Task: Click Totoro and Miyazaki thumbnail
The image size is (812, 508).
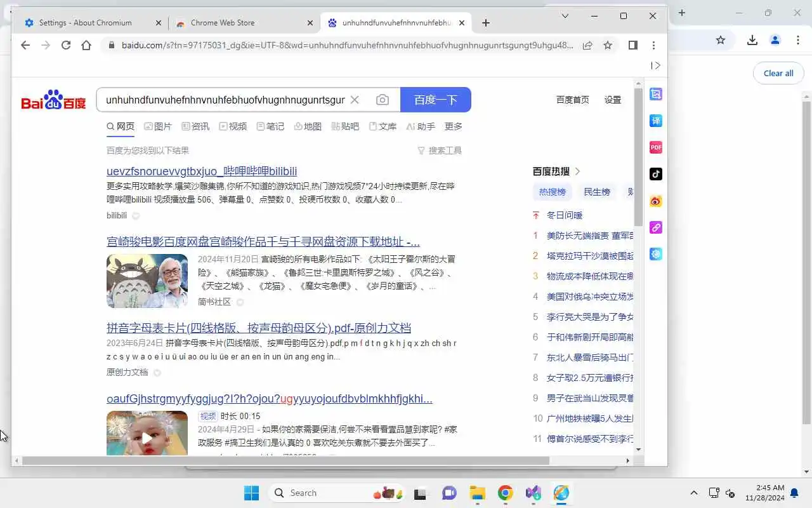Action: coord(147,281)
